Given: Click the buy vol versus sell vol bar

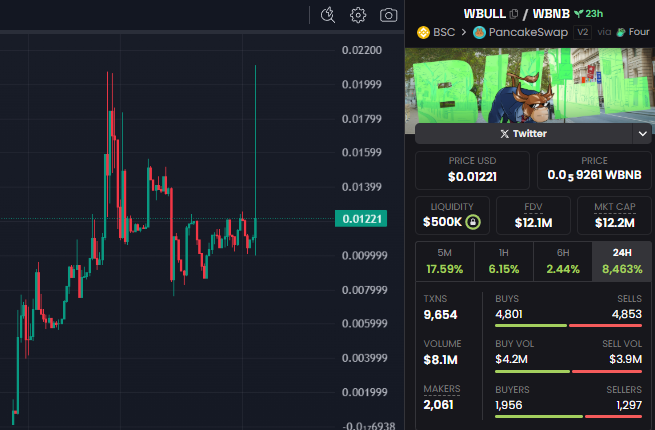Looking at the screenshot, I should point(569,371).
